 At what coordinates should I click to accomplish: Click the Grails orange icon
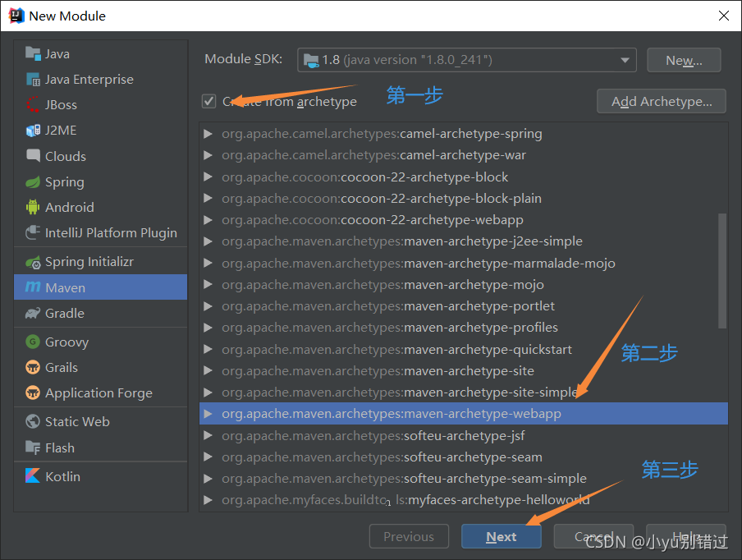tap(33, 367)
